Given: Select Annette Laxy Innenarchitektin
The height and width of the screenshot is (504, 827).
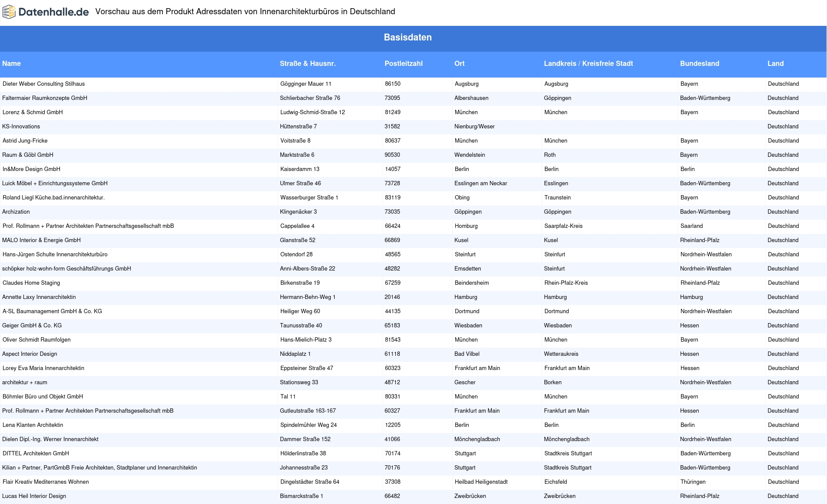Looking at the screenshot, I should 39,297.
